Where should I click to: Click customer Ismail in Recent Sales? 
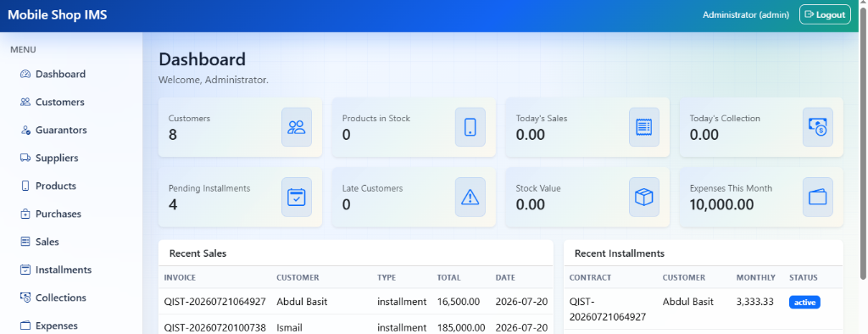point(290,327)
